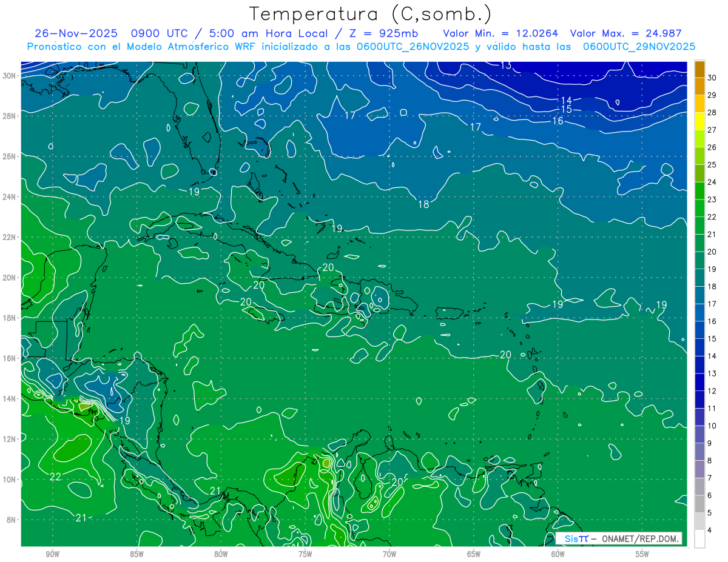
Task: Click the '16' contour label on the map
Action: coord(558,121)
